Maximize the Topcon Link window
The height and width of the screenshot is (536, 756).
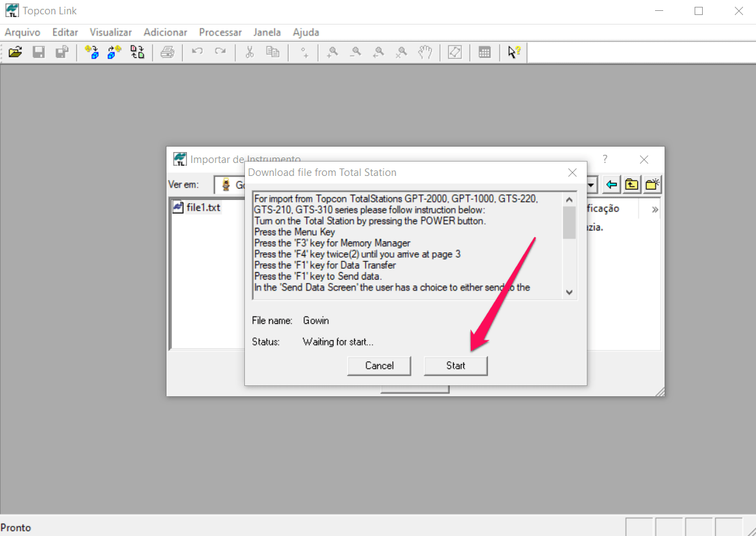point(699,11)
